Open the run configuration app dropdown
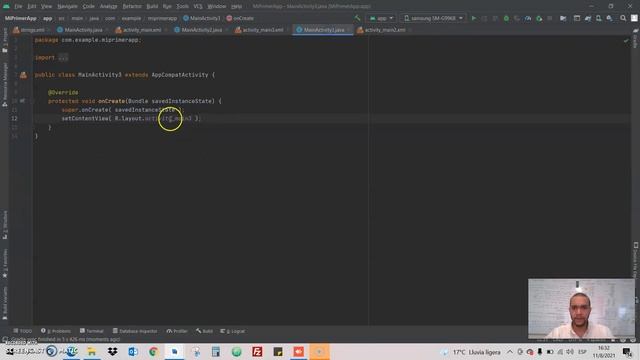Screen dimensions: 640x360 click(381, 18)
